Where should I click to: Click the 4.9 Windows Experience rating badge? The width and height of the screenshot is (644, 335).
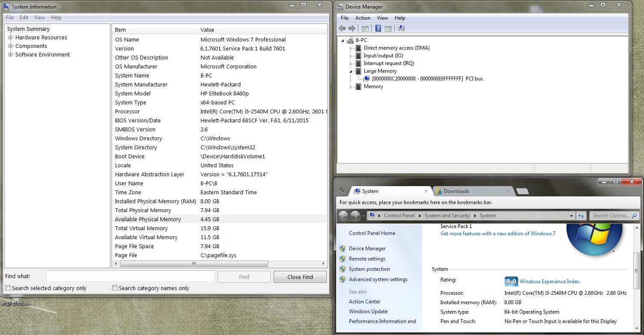click(x=511, y=281)
